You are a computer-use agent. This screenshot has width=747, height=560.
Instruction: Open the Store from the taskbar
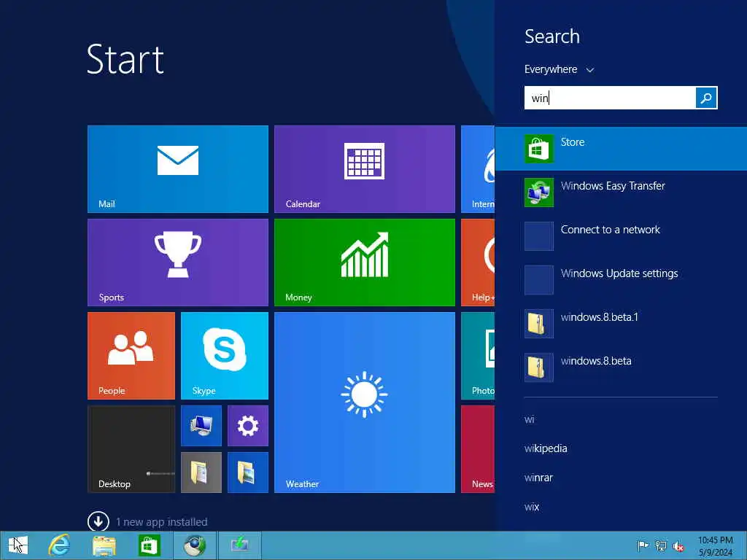tap(149, 545)
